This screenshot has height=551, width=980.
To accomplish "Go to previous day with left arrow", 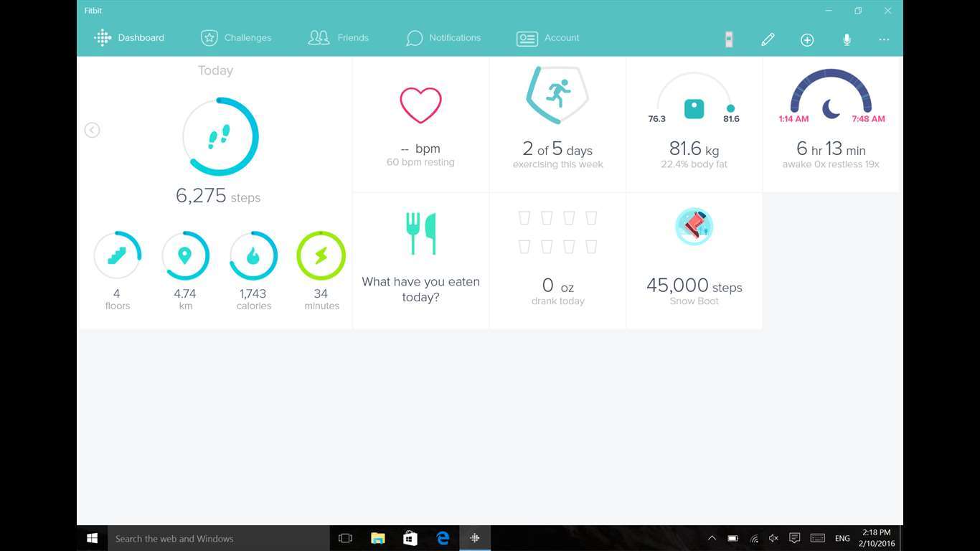I will tap(92, 130).
